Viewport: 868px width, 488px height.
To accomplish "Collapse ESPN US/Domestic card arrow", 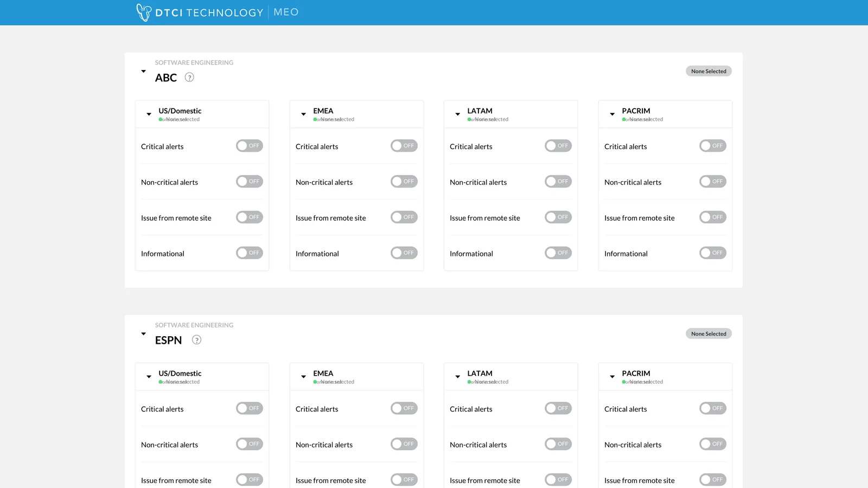I will (149, 377).
